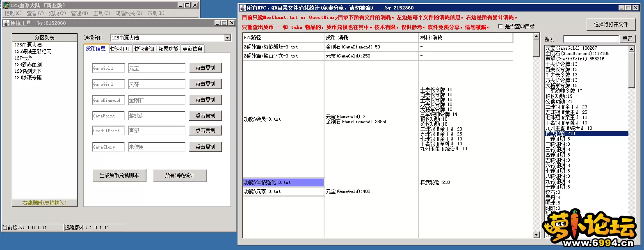Image resolution: width=644 pixels, height=250 pixels.
Task: Click the CreditPoint variable name field
Action: tap(108, 131)
